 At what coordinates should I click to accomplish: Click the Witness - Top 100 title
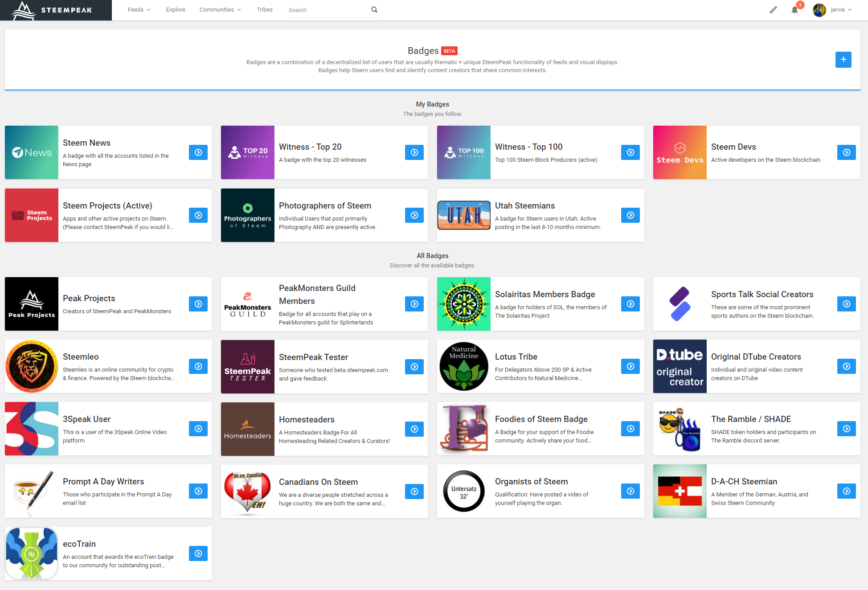tap(528, 147)
